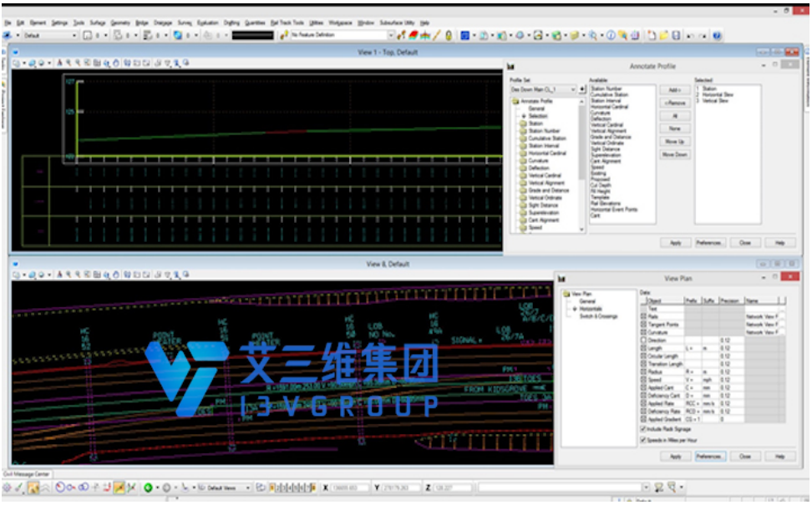812x510 pixels.
Task: Click the pencil checkmark icon in bottom-left toolbar
Action: pos(18,487)
